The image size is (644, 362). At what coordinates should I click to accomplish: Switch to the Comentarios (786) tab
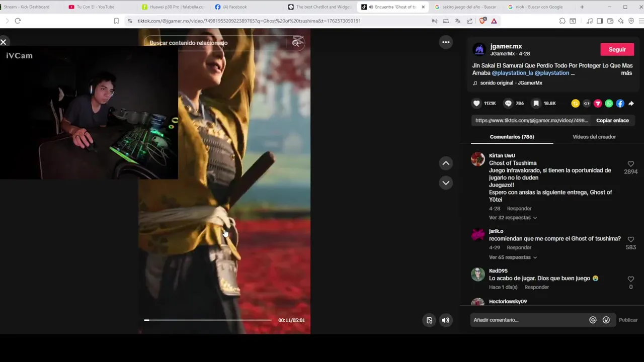tap(512, 137)
